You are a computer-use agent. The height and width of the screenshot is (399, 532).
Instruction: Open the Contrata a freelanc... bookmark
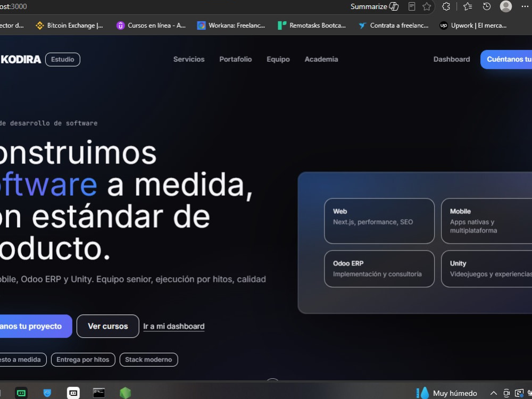click(393, 26)
